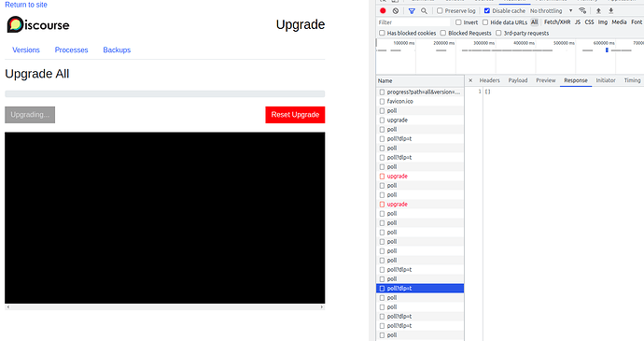Image resolution: width=644 pixels, height=341 pixels.
Task: Click the Discourse logo
Action: point(38,24)
